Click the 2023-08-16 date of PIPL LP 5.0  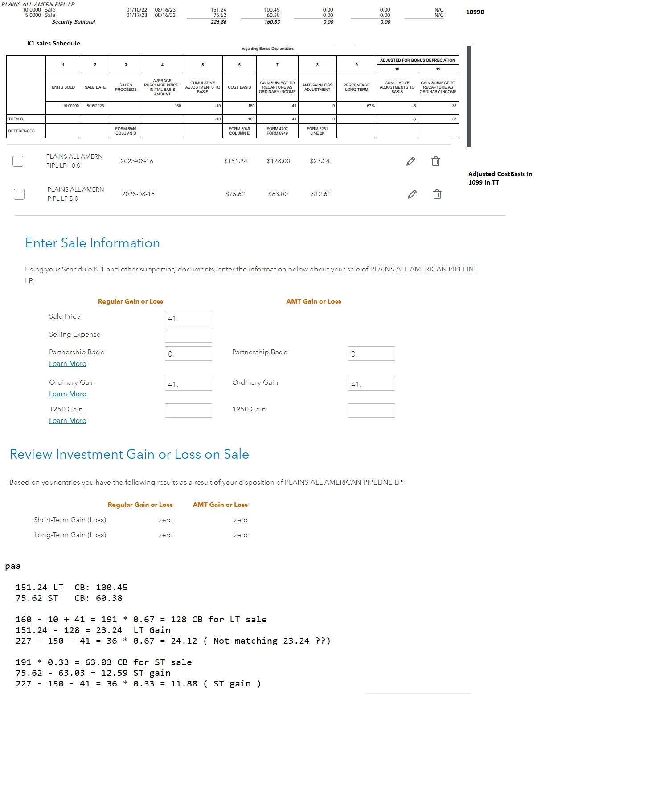tap(138, 194)
